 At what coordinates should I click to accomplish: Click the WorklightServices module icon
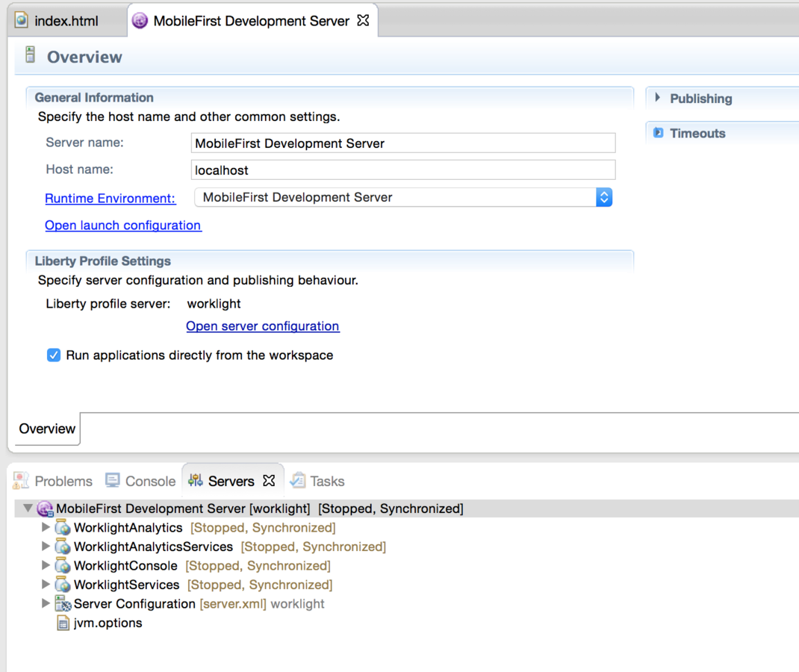click(x=62, y=585)
